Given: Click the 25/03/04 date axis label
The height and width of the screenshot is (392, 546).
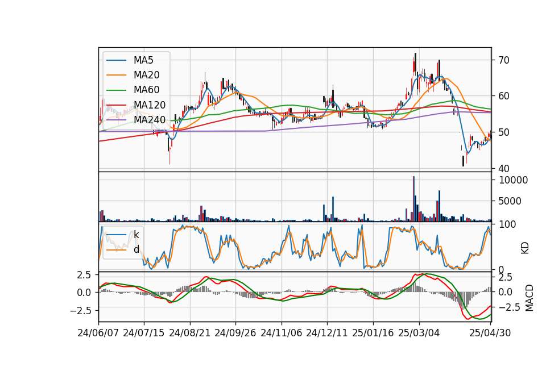Looking at the screenshot, I should point(419,333).
